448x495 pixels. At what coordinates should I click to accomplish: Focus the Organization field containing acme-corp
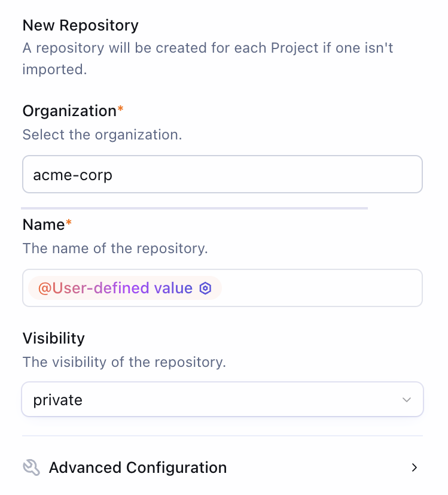pos(222,175)
